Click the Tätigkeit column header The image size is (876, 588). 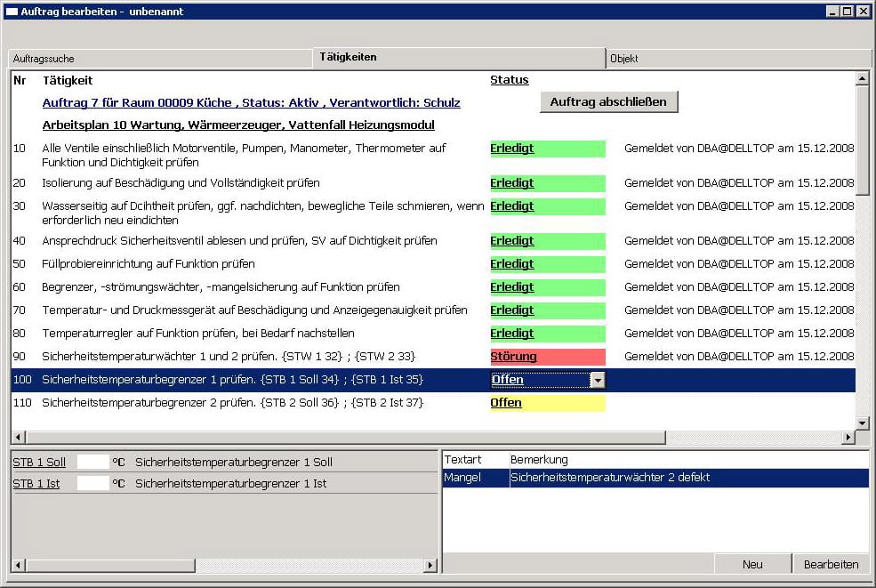68,80
